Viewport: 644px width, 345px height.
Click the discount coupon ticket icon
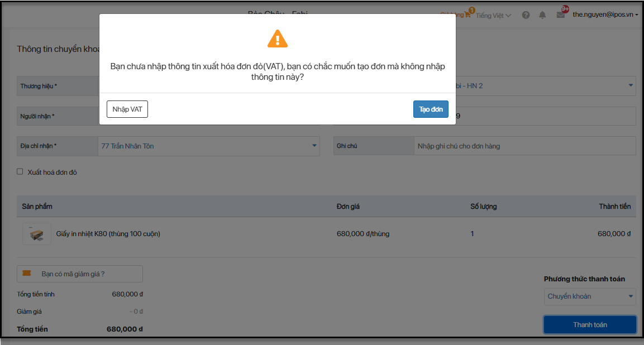pyautogui.click(x=26, y=274)
